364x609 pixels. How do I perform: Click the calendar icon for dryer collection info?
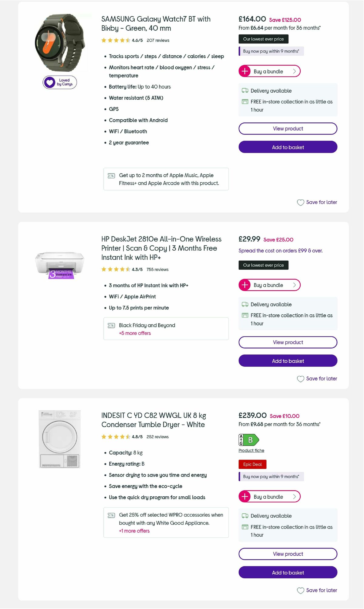[244, 527]
